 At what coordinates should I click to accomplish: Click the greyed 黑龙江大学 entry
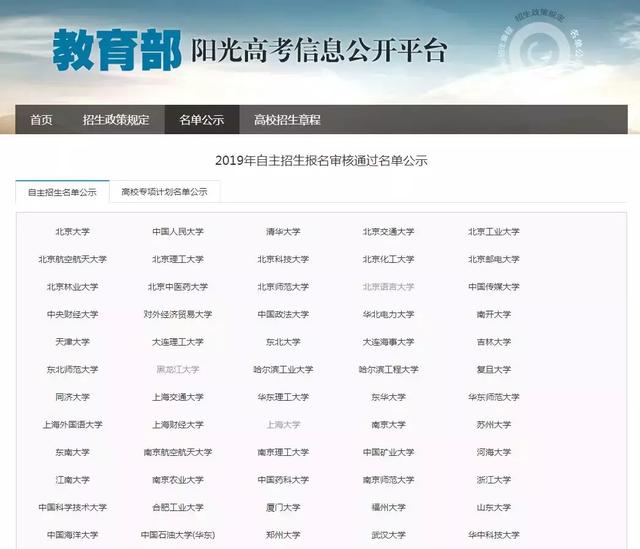pos(178,369)
